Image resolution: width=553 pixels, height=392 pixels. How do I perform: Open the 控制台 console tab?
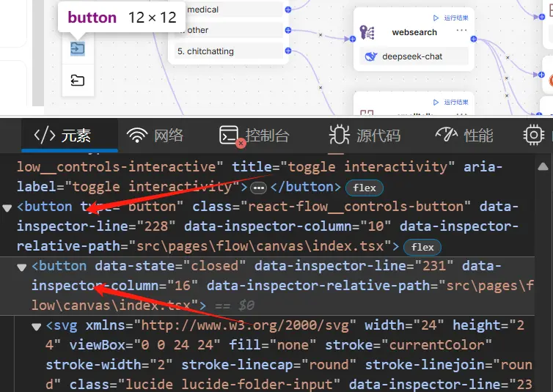coord(254,136)
